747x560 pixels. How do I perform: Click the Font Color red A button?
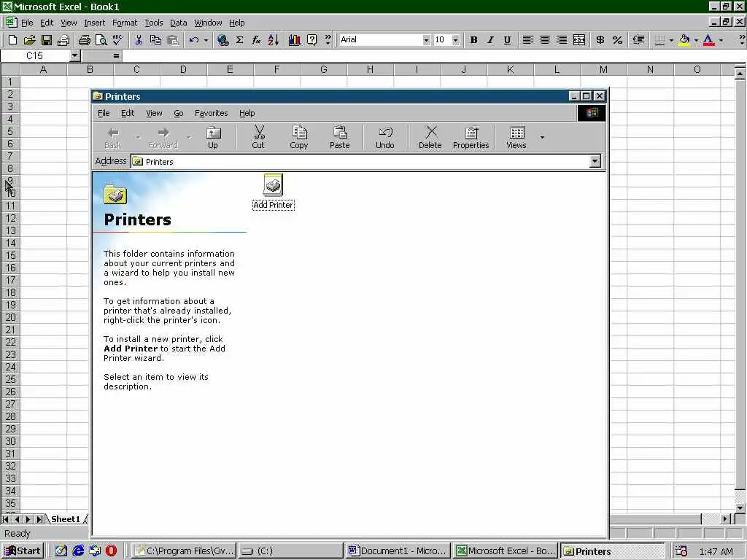[x=709, y=40]
